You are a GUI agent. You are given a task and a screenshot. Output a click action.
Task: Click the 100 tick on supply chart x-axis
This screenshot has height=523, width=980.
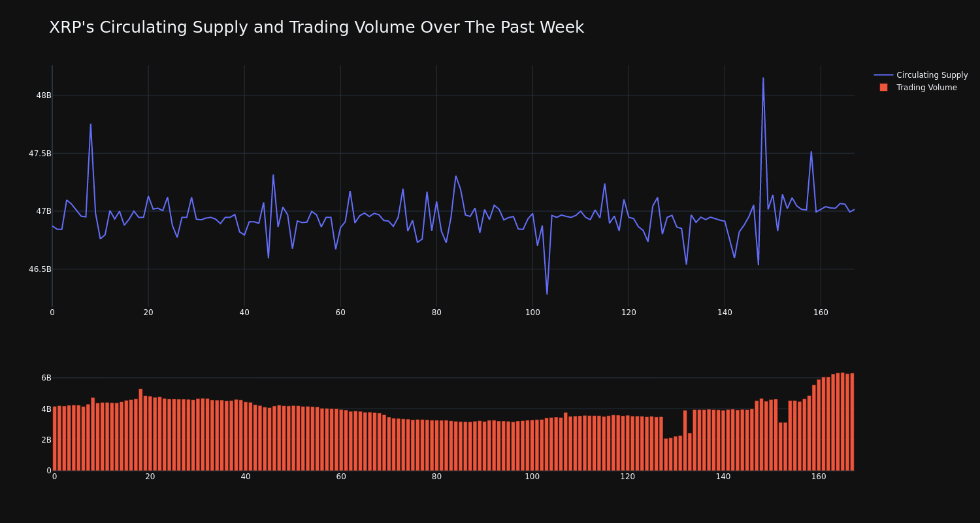pyautogui.click(x=532, y=312)
